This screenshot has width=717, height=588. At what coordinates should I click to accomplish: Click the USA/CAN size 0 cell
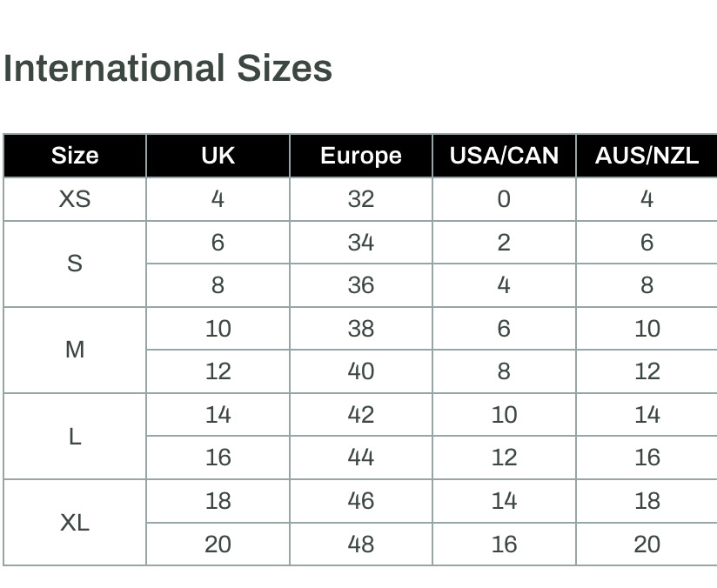504,199
